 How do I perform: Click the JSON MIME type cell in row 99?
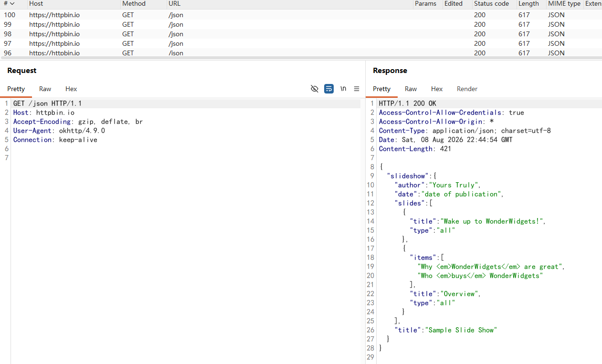point(556,24)
